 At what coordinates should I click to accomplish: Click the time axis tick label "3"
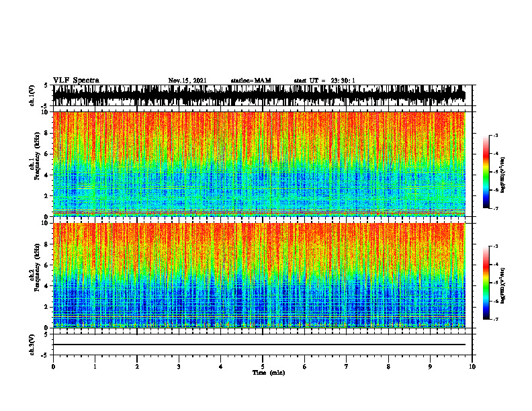pos(179,367)
